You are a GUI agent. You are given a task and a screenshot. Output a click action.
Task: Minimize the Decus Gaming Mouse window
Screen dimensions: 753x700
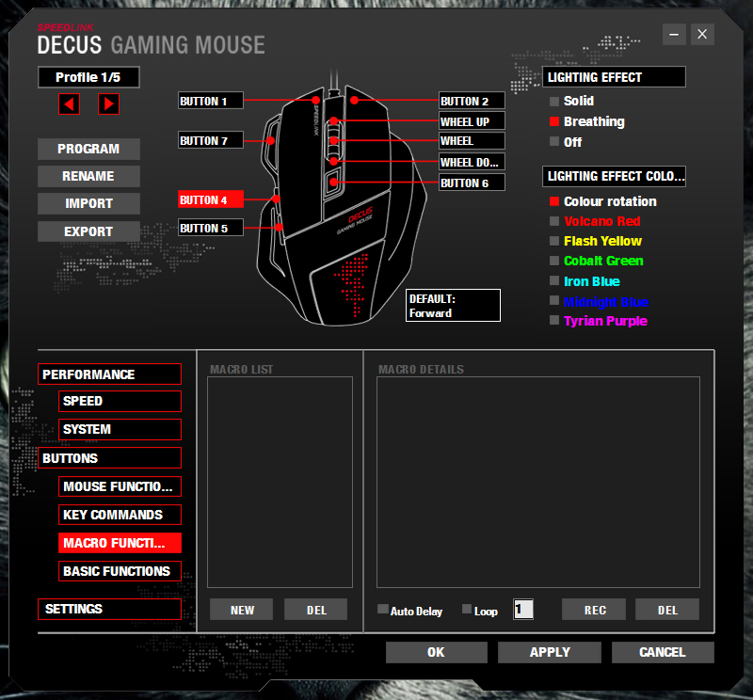674,35
